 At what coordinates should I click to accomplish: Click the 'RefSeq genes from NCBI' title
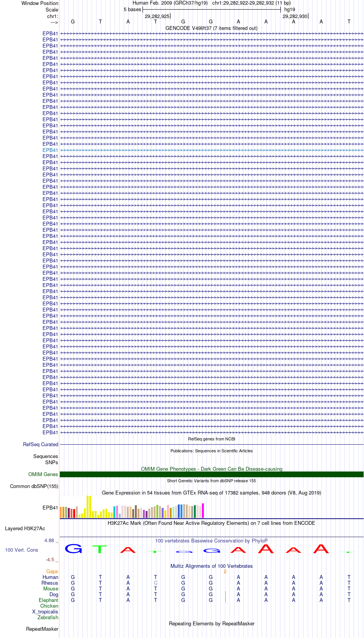click(212, 439)
